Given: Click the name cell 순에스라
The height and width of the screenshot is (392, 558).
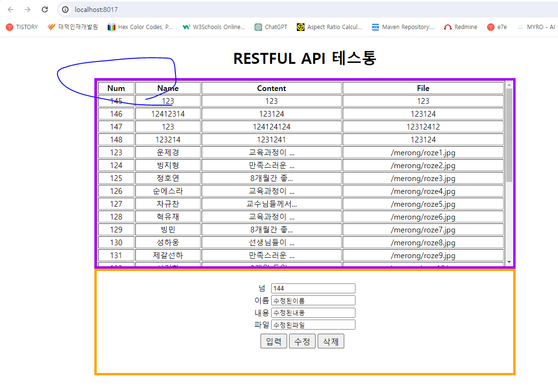Looking at the screenshot, I should [168, 191].
